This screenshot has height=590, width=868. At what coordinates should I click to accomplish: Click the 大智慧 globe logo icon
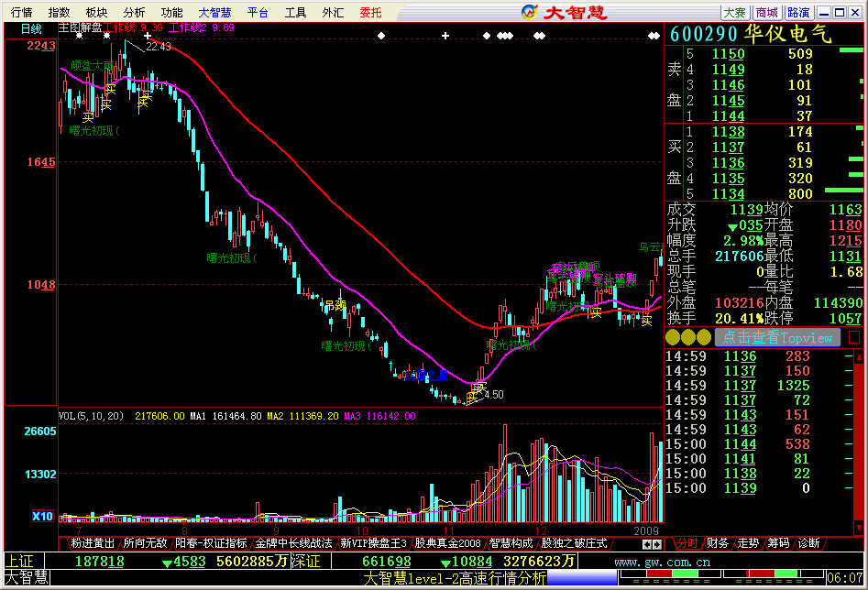[529, 12]
